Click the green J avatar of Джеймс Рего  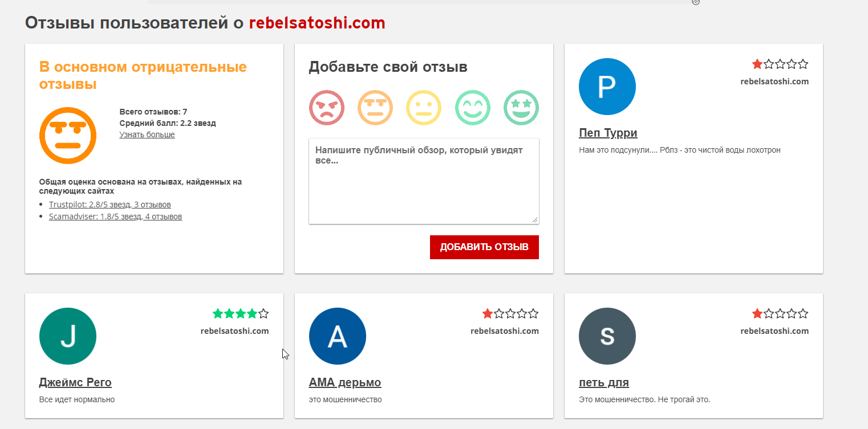tap(68, 336)
